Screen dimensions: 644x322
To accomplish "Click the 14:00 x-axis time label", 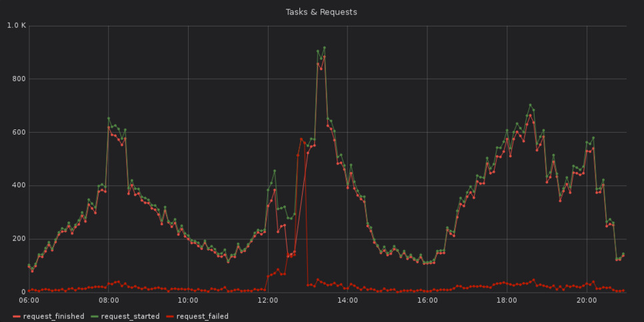I will tap(347, 301).
